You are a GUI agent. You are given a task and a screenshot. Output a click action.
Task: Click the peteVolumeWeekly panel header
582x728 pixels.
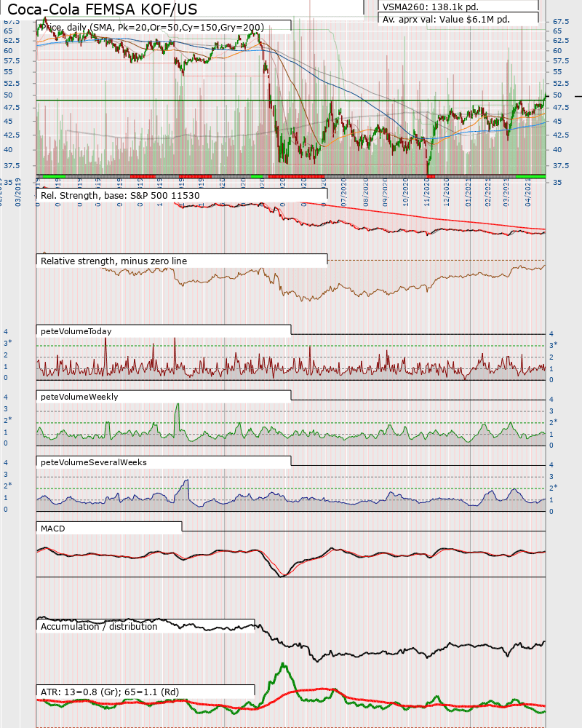click(79, 397)
